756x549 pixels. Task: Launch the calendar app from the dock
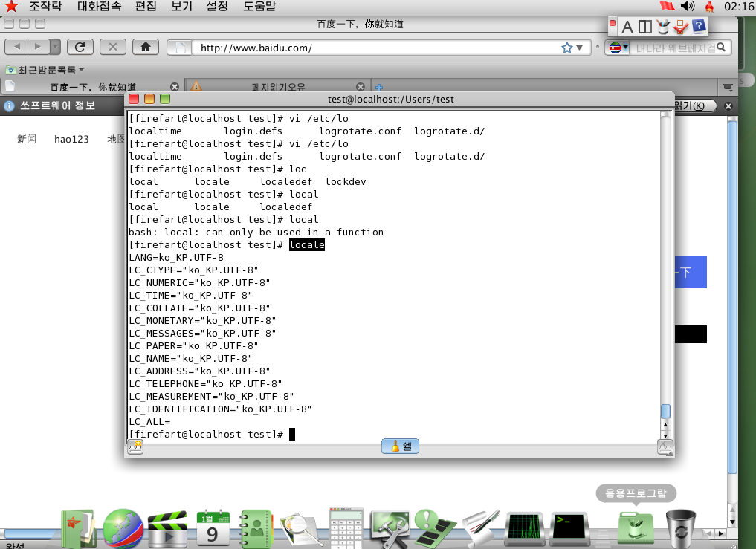[213, 529]
